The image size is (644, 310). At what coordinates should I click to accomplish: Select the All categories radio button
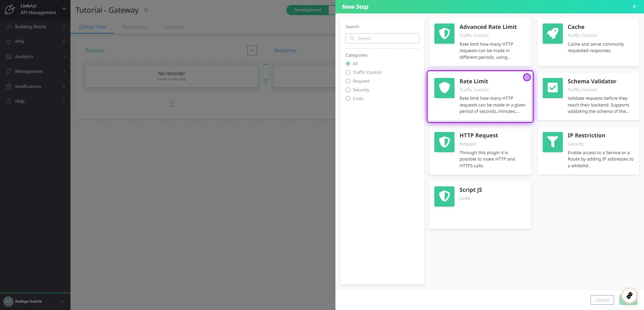(x=348, y=63)
